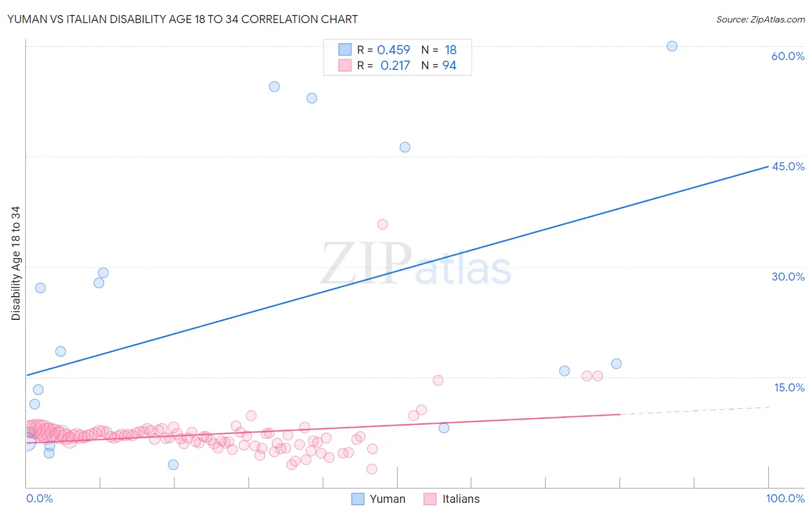
Task: Select the Yuman legend label
Action: coord(388,499)
